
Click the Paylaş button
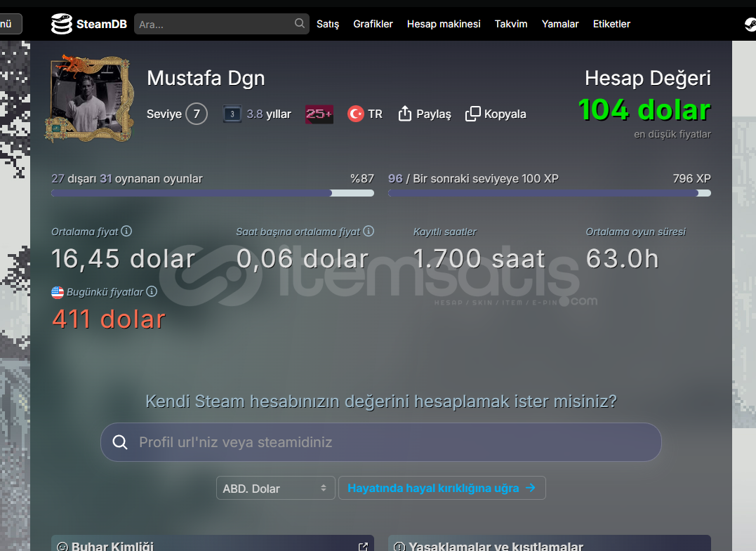425,114
